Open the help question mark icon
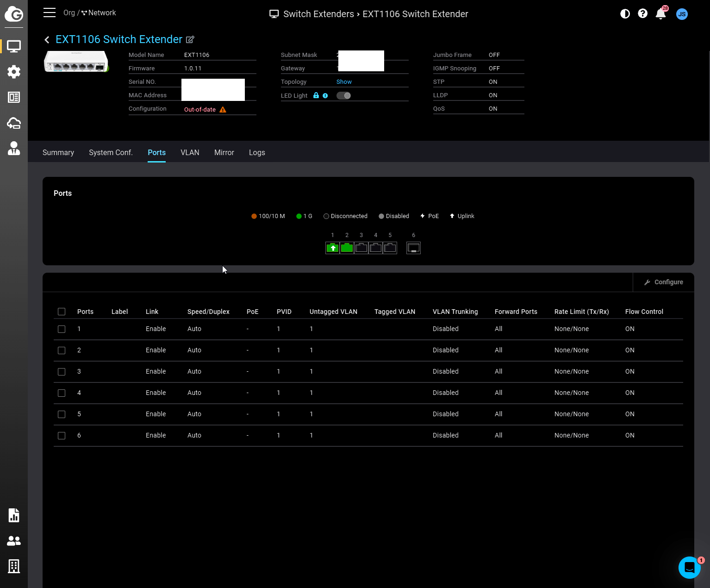Screen dimensions: 710x588 coord(642,14)
